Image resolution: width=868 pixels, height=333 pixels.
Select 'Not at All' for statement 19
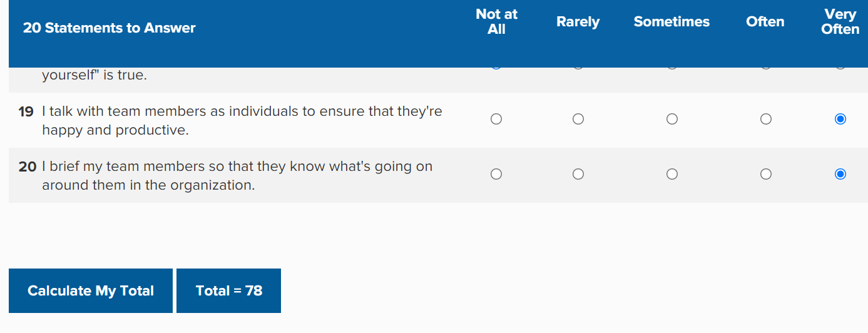[x=496, y=119]
